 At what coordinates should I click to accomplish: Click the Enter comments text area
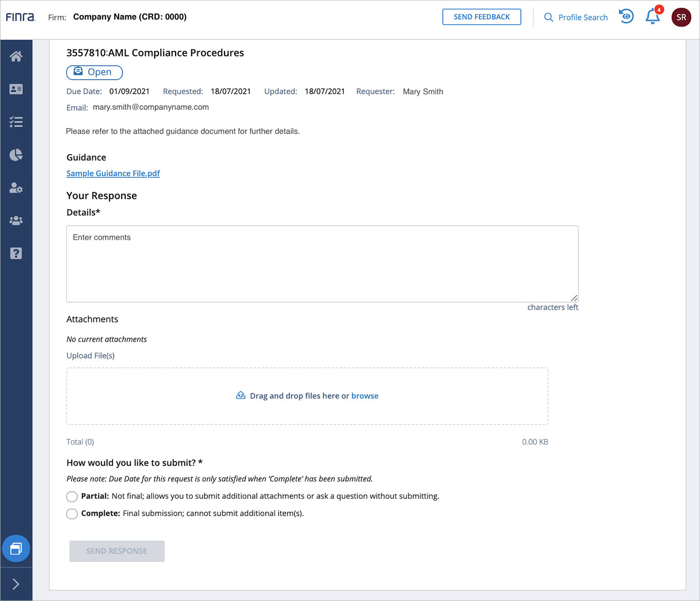click(x=322, y=264)
